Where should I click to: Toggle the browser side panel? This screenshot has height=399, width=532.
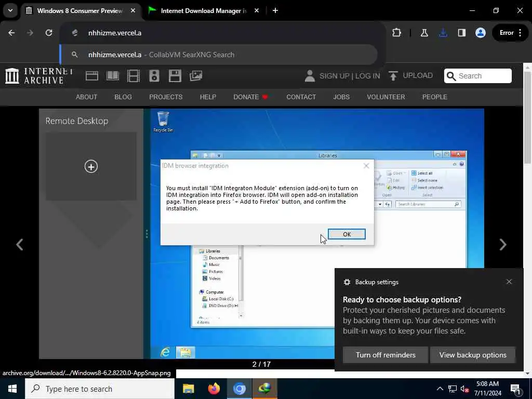(461, 33)
